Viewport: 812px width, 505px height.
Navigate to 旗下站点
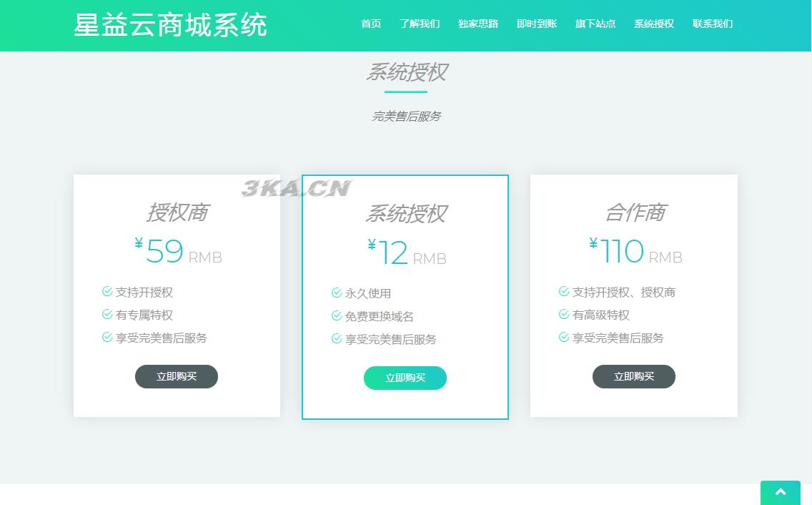coord(595,24)
